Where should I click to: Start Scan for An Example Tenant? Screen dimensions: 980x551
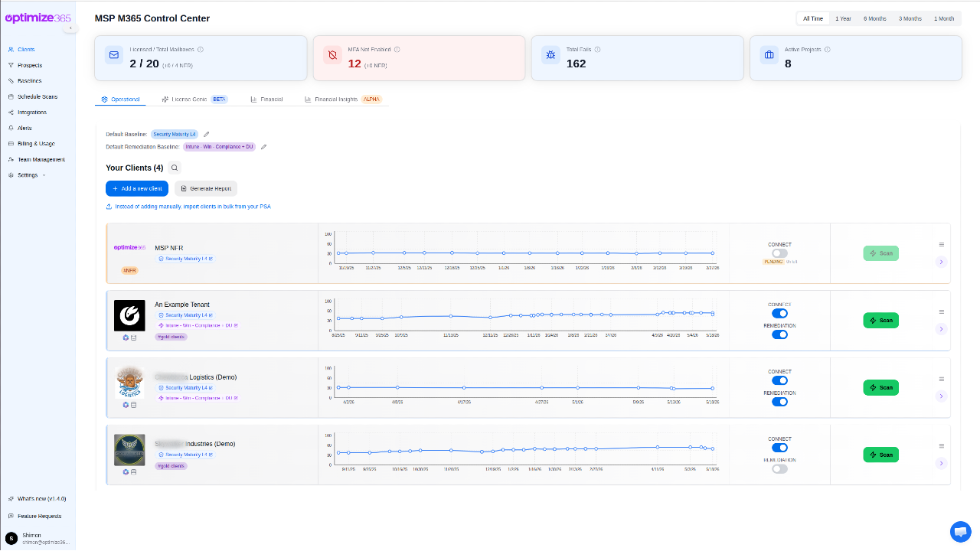[x=880, y=321]
